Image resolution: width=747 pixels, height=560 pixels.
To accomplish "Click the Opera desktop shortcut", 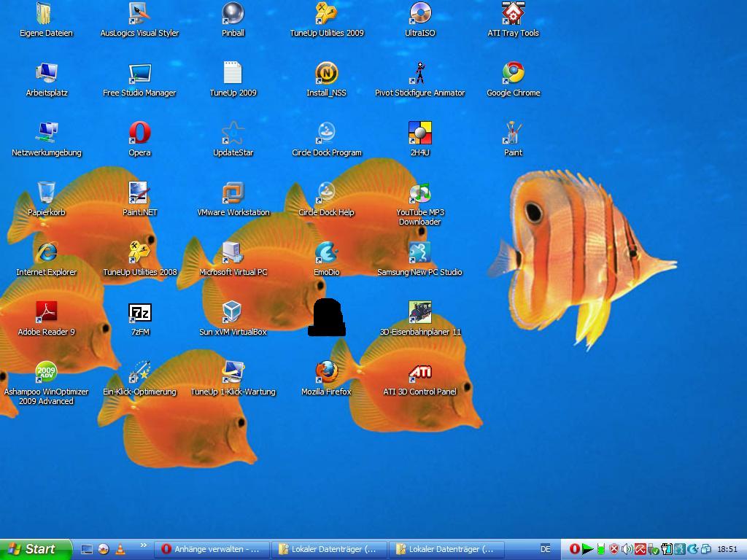I will (x=139, y=133).
